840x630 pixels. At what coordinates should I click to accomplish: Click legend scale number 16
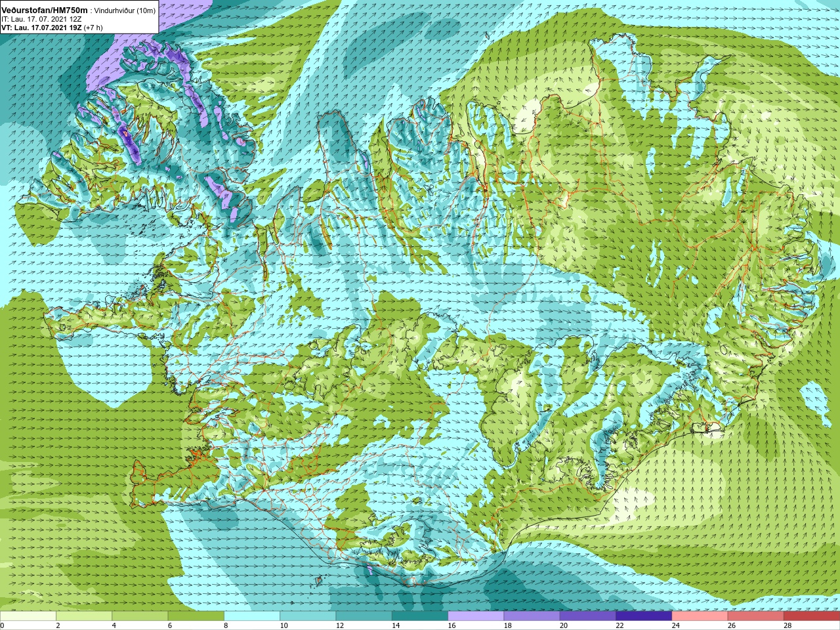[451, 625]
